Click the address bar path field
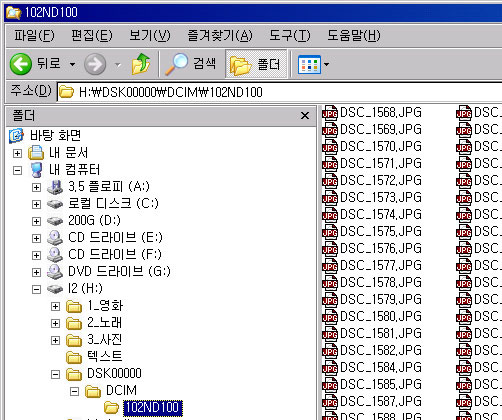502x420 pixels. 279,92
